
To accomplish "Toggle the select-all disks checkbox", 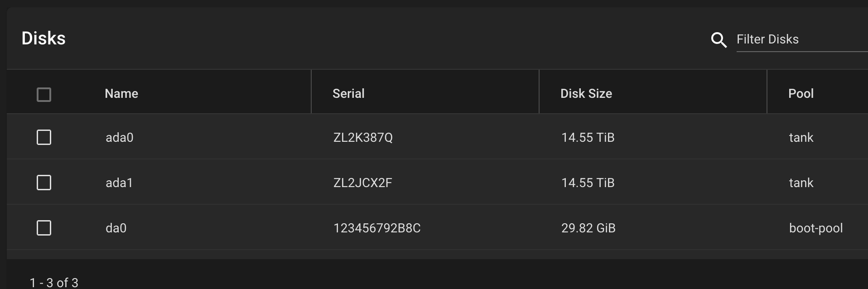I will pos(44,95).
